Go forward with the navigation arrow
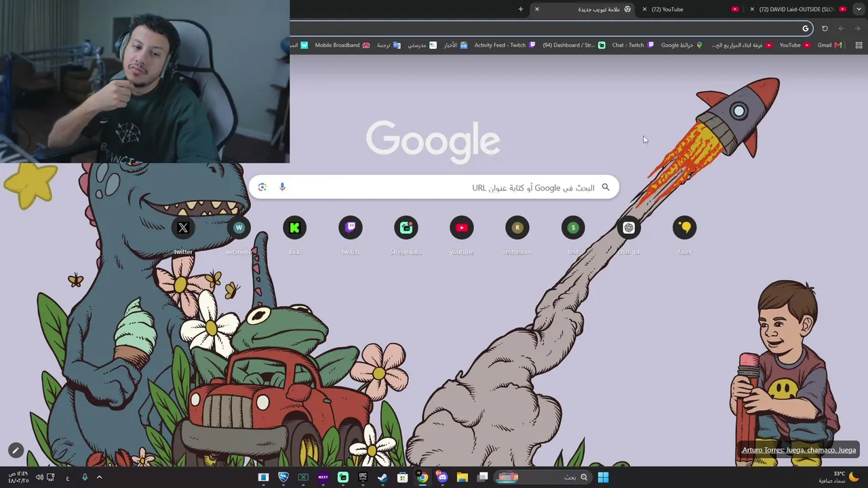Viewport: 868px width, 488px height. click(841, 28)
